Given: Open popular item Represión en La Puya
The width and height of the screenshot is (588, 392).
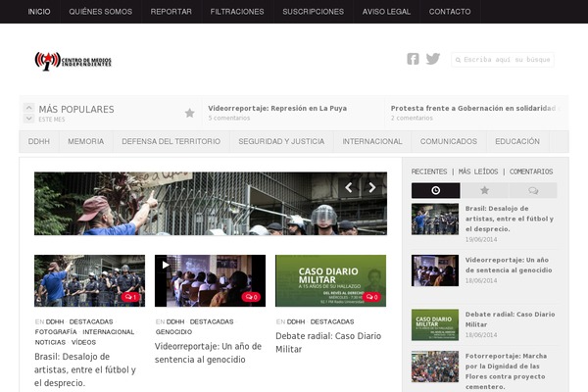Looking at the screenshot, I should click(277, 108).
